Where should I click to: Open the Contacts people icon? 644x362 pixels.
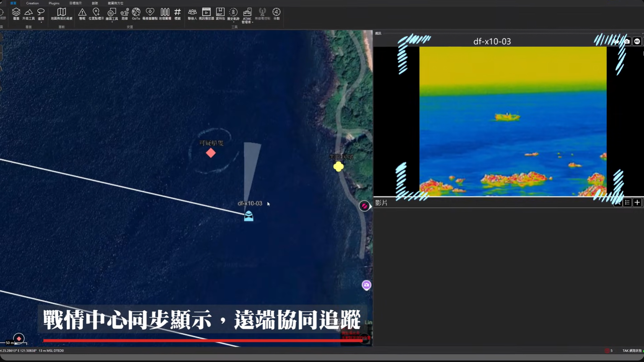[192, 14]
